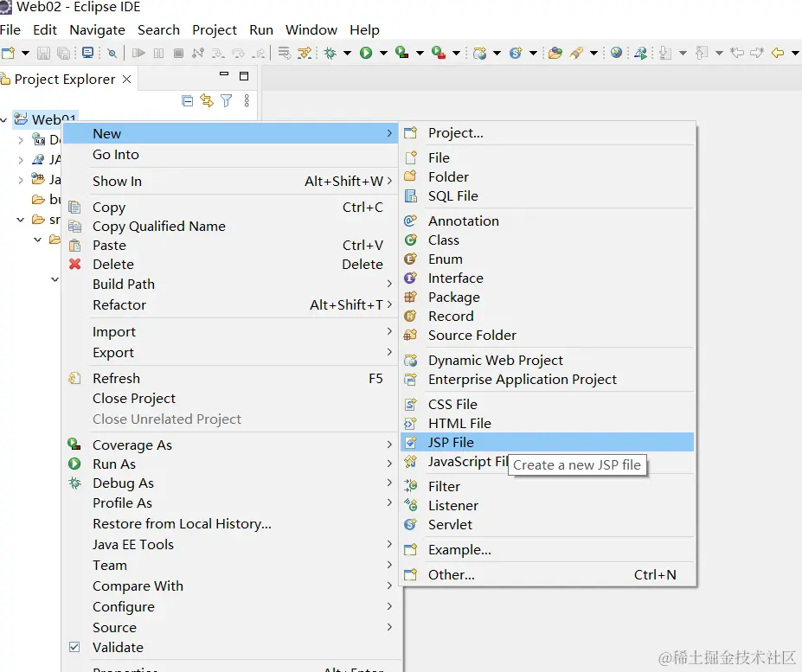
Task: Close the Project Explorer tab
Action: coord(127,80)
